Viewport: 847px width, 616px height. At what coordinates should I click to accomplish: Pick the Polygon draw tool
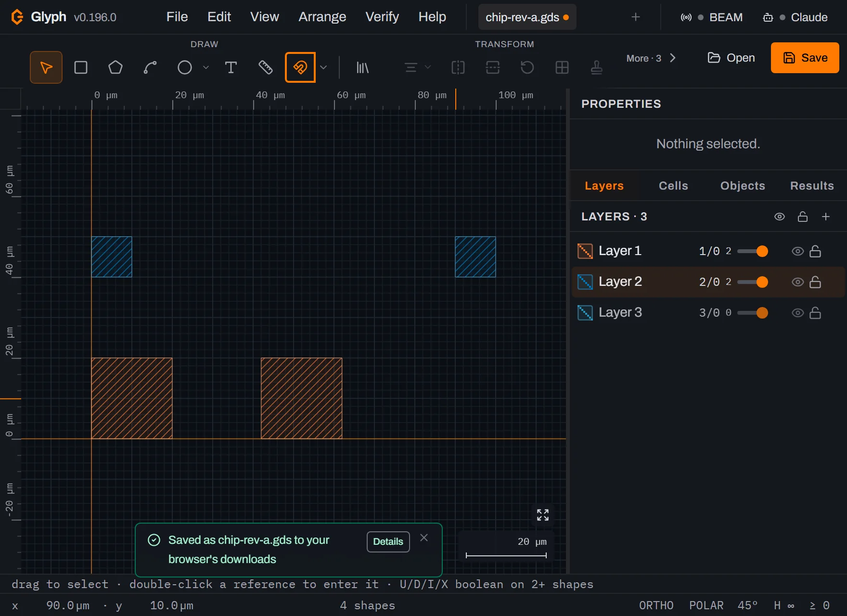pyautogui.click(x=115, y=67)
